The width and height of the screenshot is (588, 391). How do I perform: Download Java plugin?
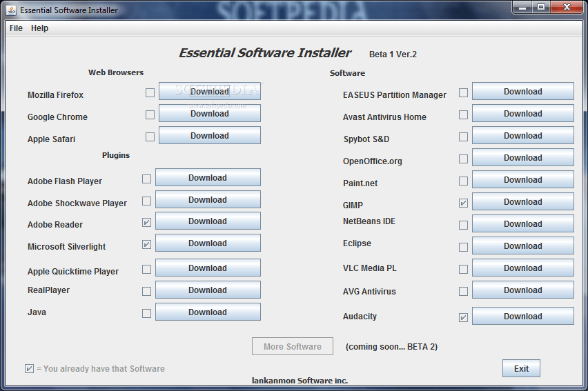pyautogui.click(x=208, y=312)
